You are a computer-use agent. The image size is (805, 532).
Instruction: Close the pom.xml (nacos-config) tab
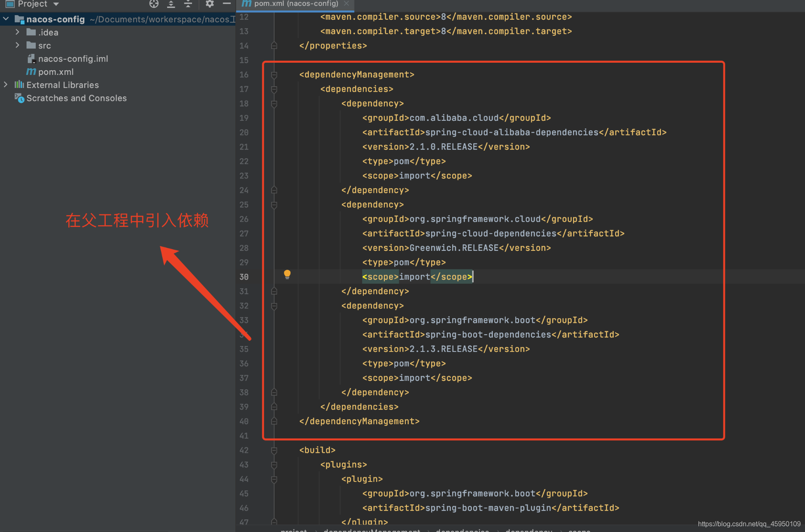(346, 3)
